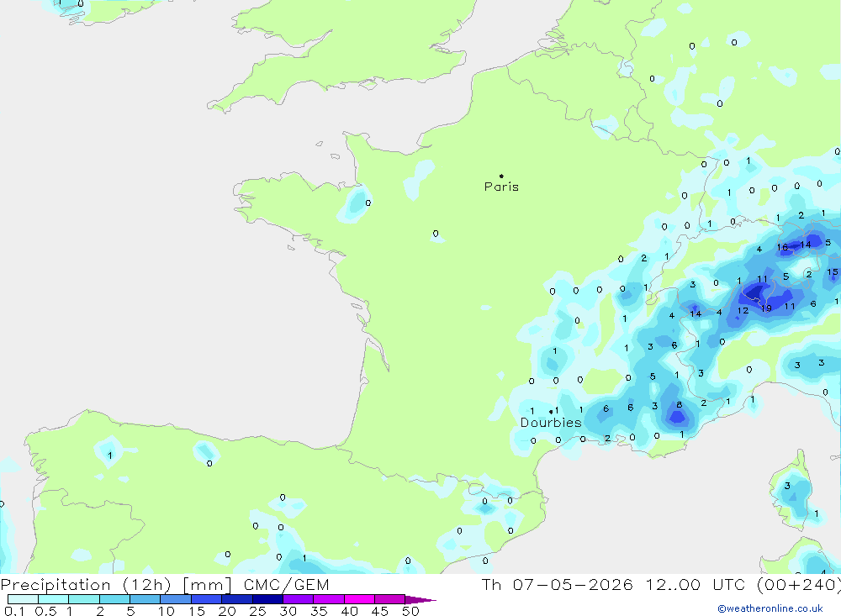841x616 pixels.
Task: Click the '16' precipitation value on the map
Action: click(782, 247)
